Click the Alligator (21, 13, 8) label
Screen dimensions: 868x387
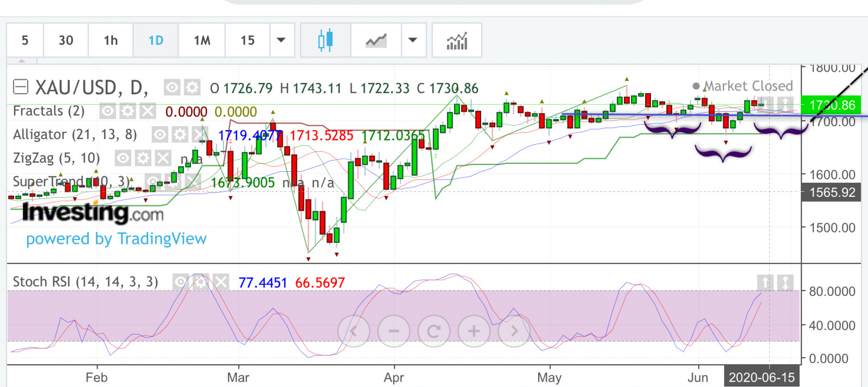tap(75, 134)
